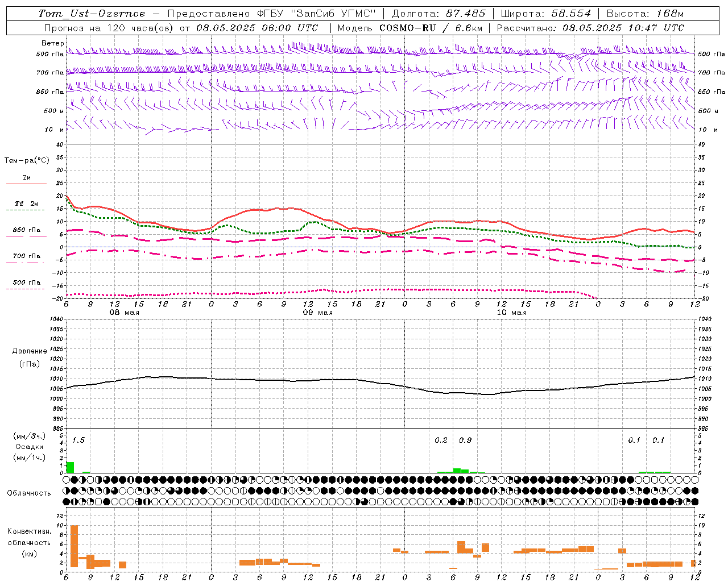The width and height of the screenshot is (728, 582).
Task: Select the model name COSMO-RU
Action: (x=408, y=28)
